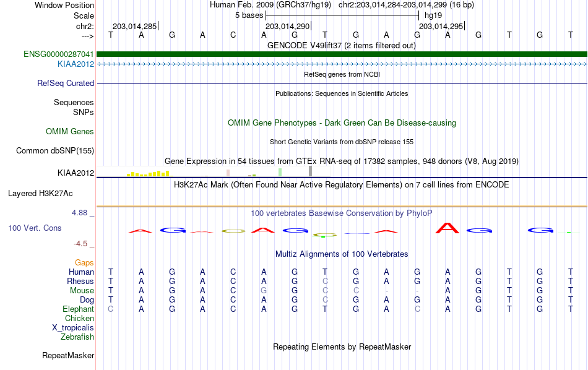The image size is (588, 370).
Task: Click the gray GTEx expression bar
Action: click(311, 171)
